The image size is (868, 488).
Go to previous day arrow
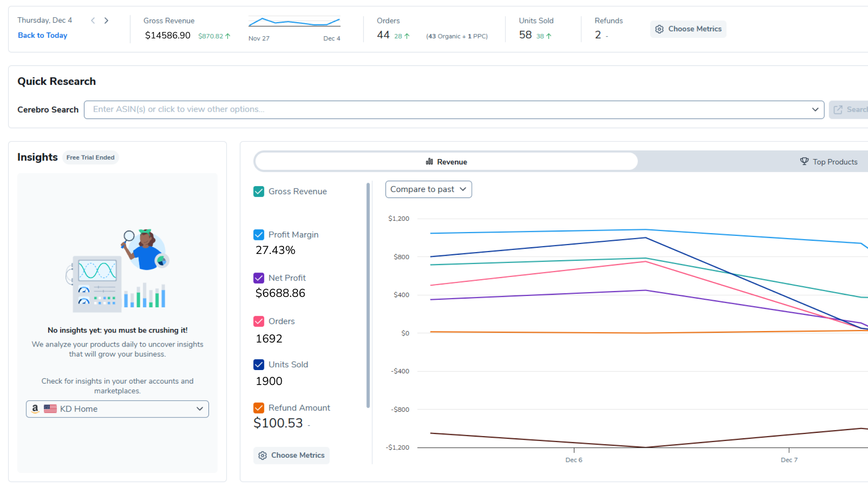93,20
